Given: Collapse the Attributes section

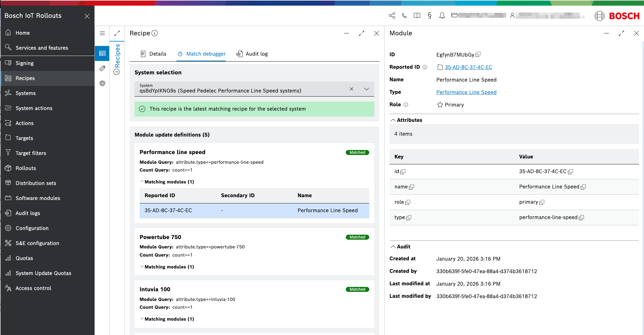Looking at the screenshot, I should pos(393,120).
